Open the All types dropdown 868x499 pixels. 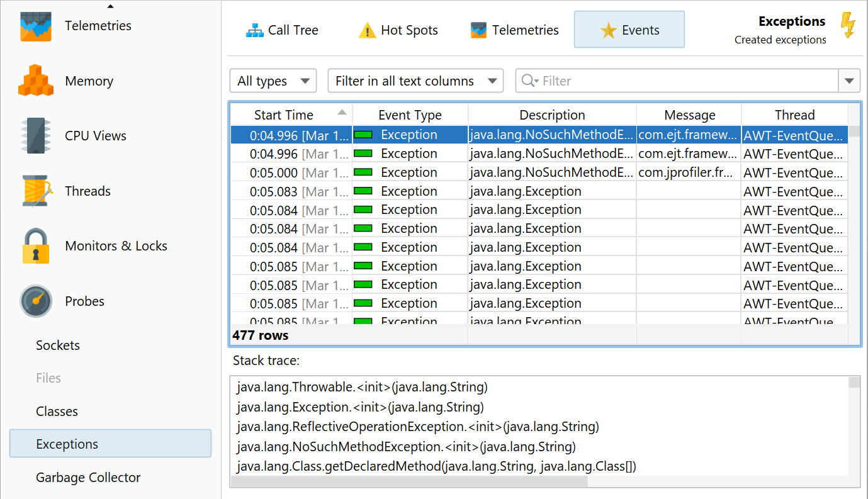point(273,81)
